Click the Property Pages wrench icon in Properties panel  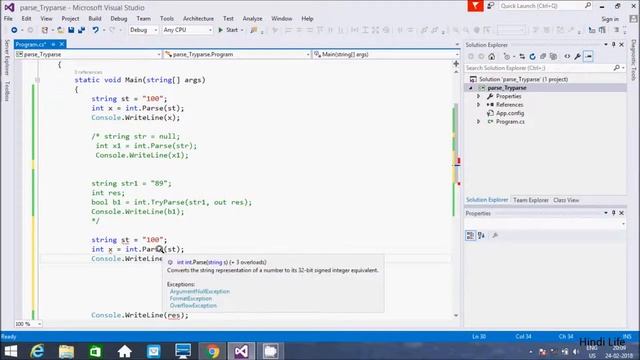(x=495, y=235)
